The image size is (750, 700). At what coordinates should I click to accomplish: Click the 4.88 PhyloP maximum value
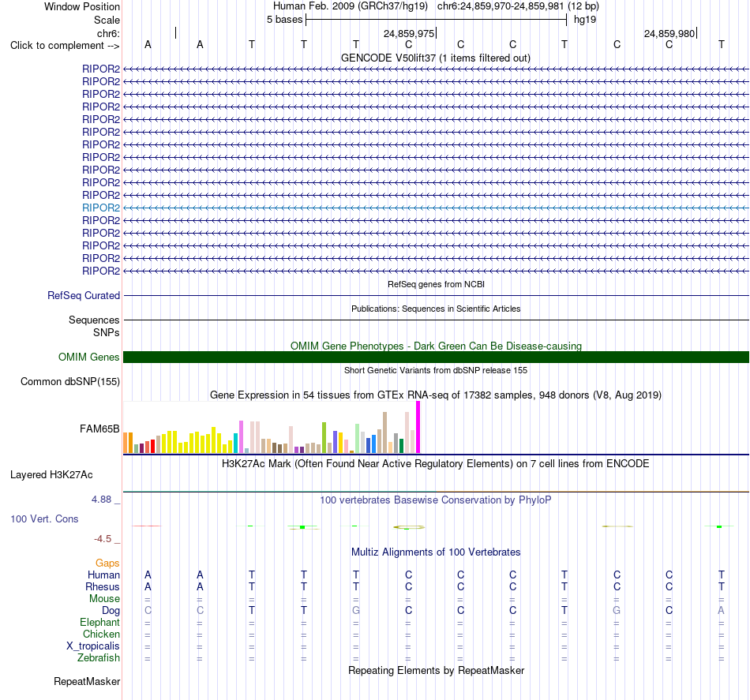tap(101, 500)
